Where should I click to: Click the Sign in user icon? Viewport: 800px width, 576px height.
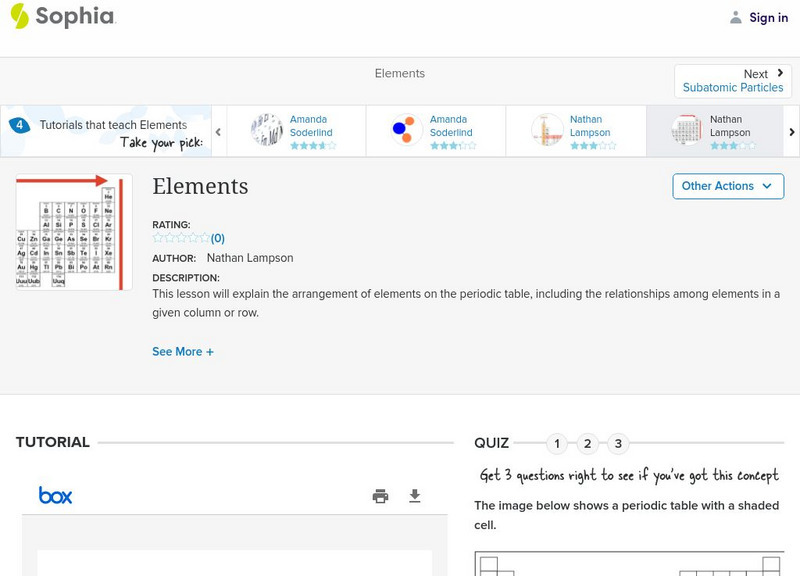(x=736, y=17)
